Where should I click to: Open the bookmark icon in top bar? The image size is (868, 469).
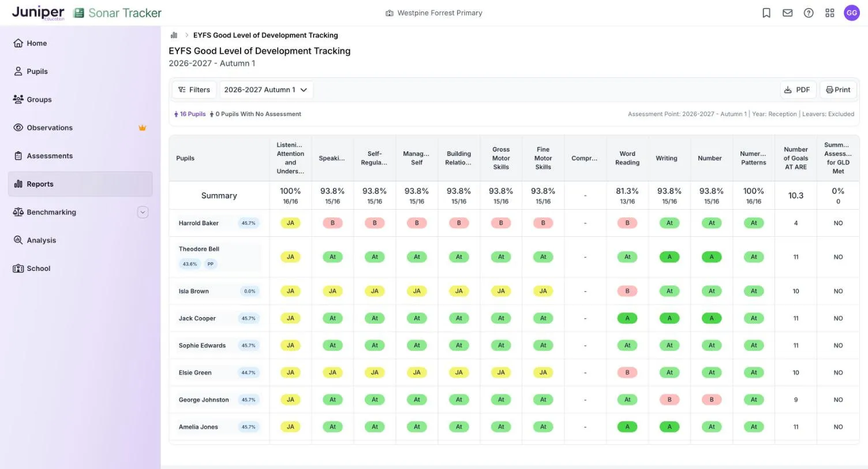pos(766,13)
